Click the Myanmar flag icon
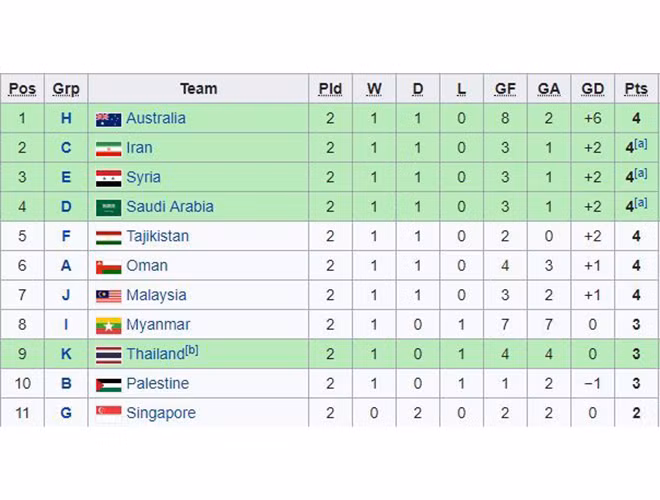Viewport: 660px width, 500px height. (x=108, y=326)
